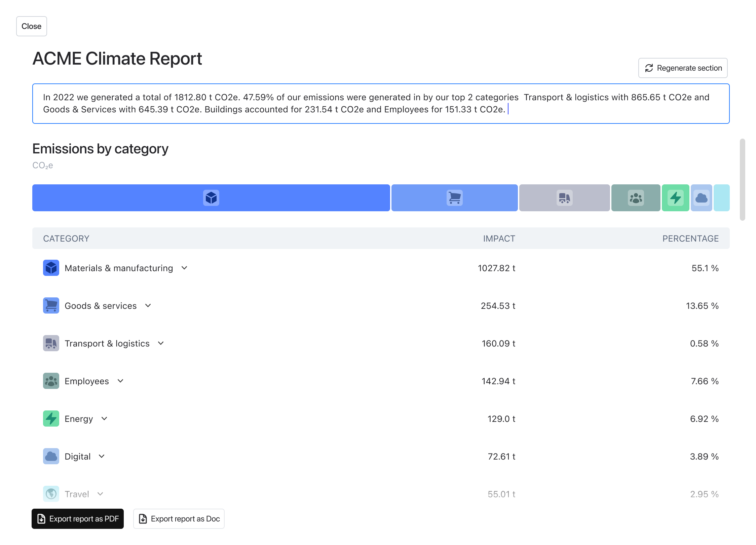Click the Materials & manufacturing cube icon in table
The image size is (756, 545).
click(51, 268)
